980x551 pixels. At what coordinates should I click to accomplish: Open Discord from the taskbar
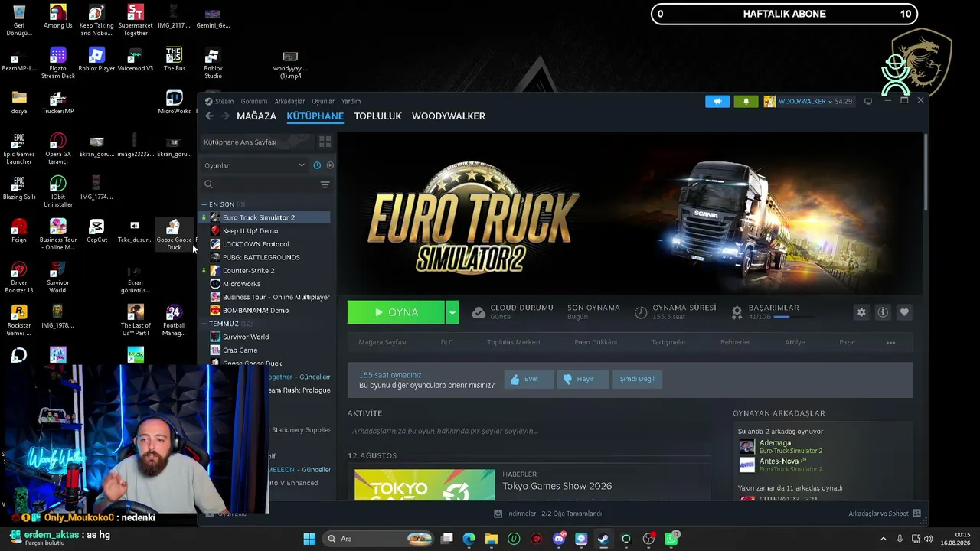click(559, 539)
